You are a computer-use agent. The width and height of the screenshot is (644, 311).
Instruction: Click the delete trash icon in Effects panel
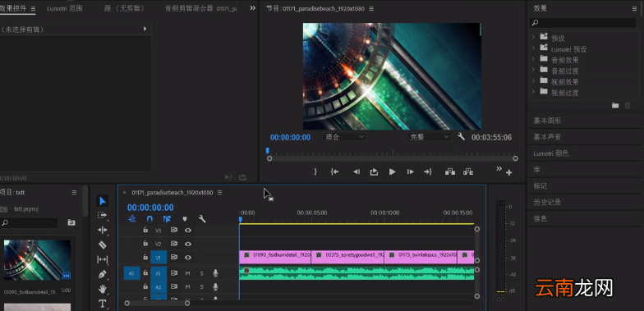tap(628, 105)
